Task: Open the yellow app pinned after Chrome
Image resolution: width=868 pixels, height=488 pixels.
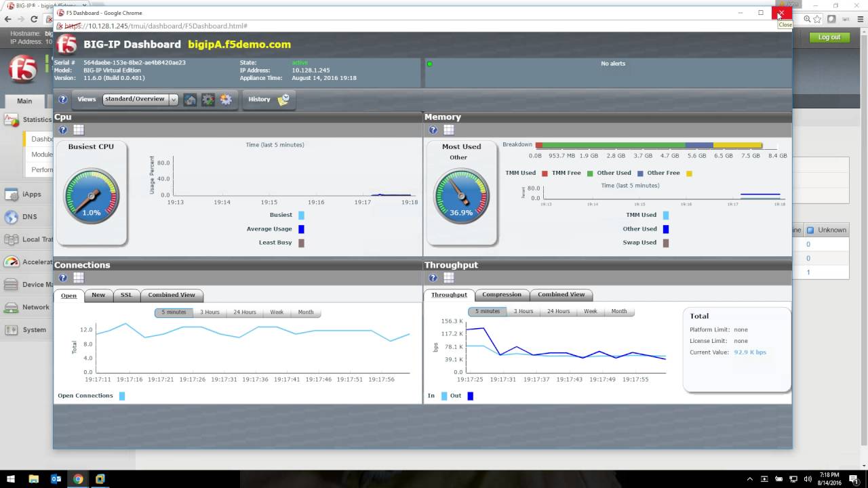Action: [100, 479]
